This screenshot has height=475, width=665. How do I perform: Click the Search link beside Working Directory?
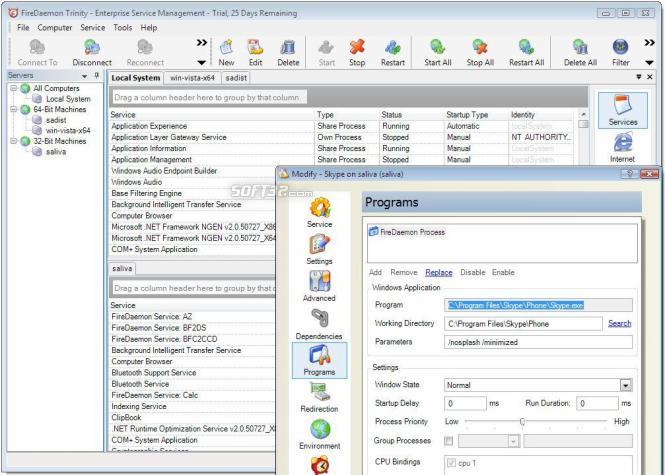[620, 323]
